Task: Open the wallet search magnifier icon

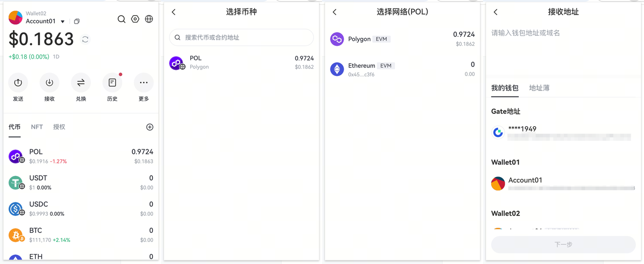Action: pyautogui.click(x=121, y=19)
